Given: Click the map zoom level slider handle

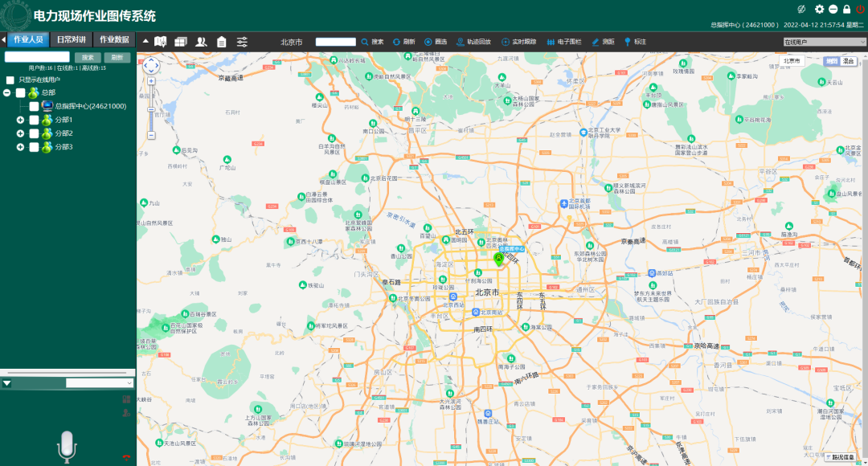Looking at the screenshot, I should (151, 109).
